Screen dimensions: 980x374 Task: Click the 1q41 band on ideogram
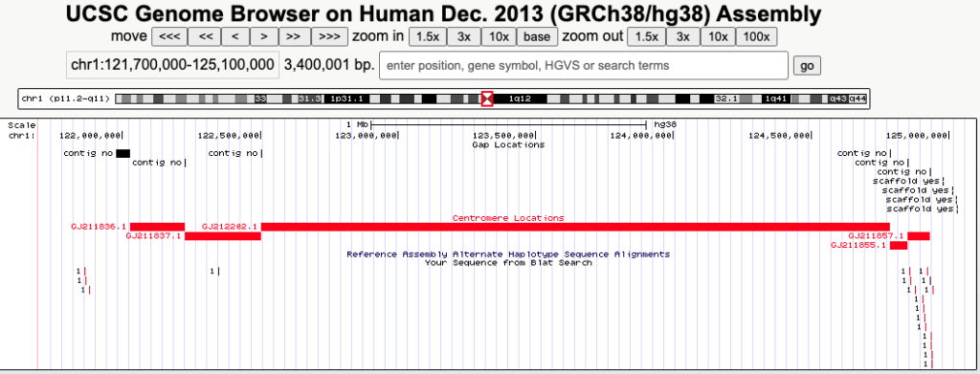(x=776, y=99)
